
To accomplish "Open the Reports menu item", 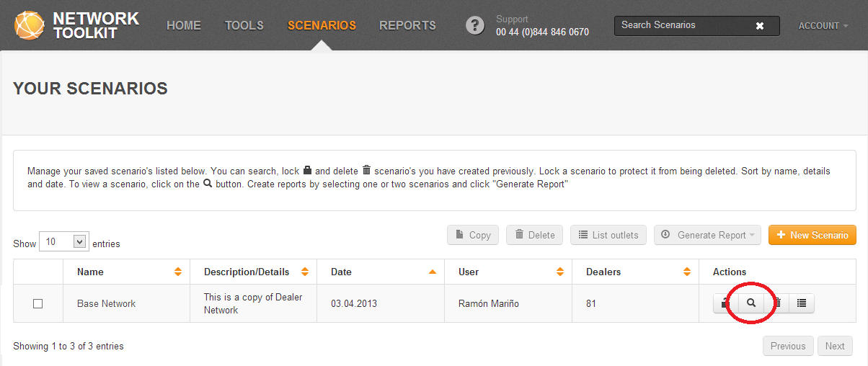I will click(407, 26).
